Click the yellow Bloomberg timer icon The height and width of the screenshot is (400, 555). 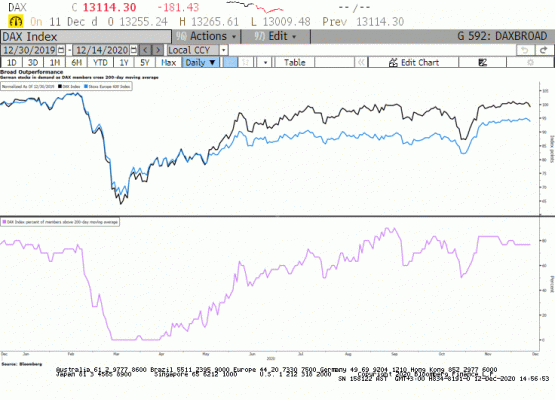(x=16, y=22)
